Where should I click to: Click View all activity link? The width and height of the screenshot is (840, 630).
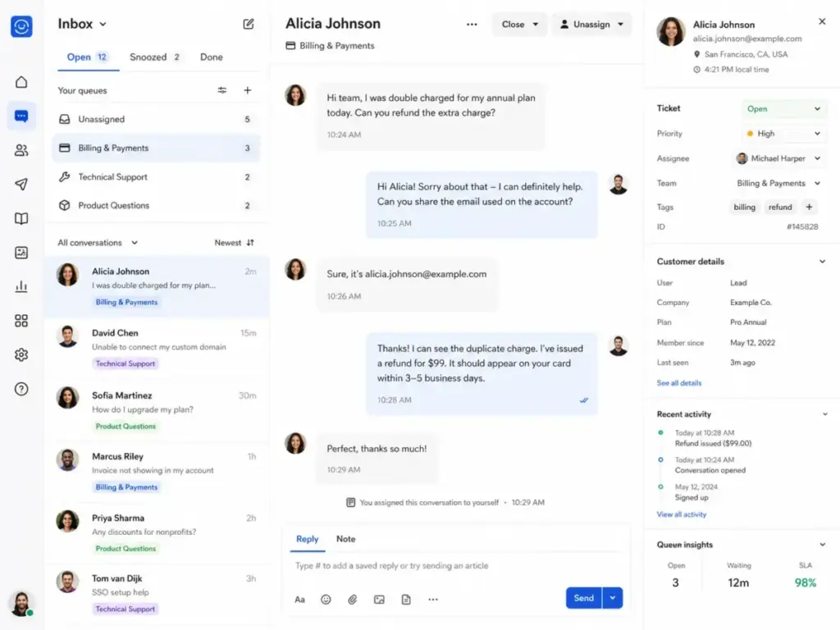pos(682,514)
